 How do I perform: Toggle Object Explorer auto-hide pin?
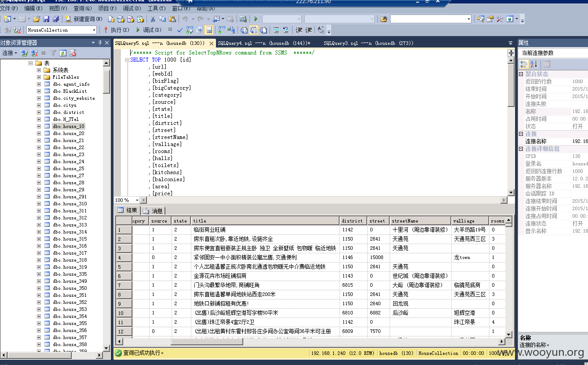coord(100,43)
